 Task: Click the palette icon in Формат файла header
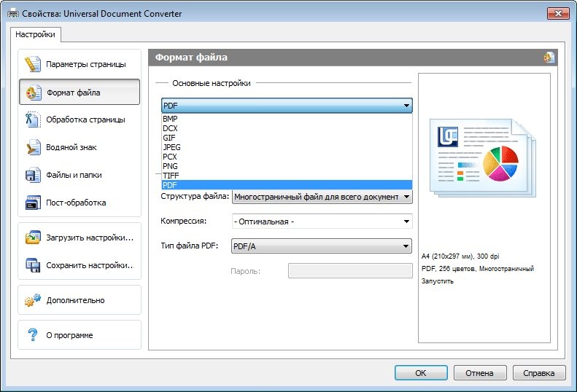(x=549, y=58)
